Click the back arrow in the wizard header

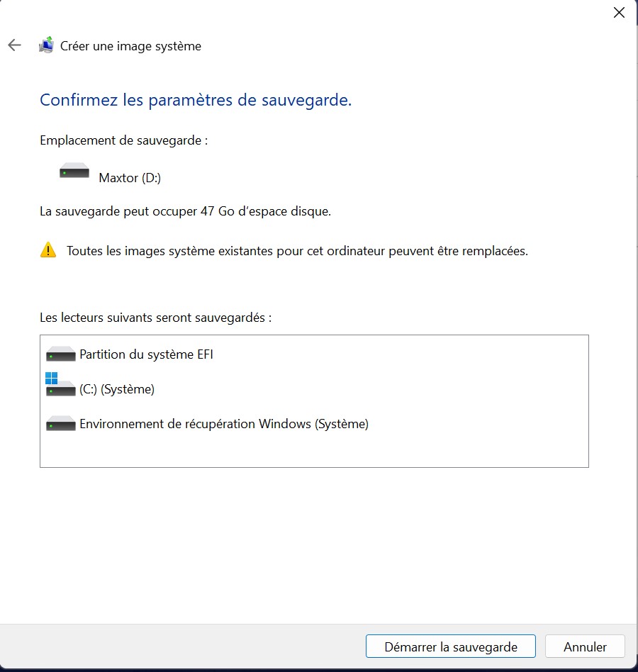pos(14,45)
